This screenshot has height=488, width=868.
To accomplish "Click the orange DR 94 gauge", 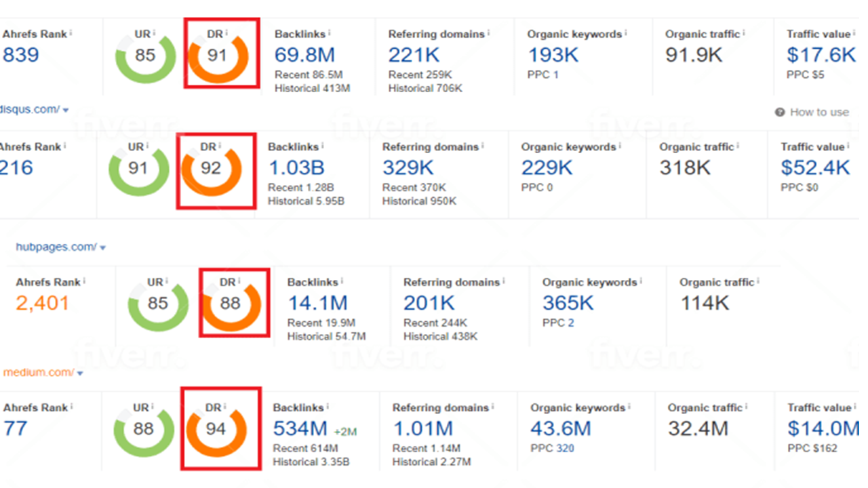I will 216,430.
